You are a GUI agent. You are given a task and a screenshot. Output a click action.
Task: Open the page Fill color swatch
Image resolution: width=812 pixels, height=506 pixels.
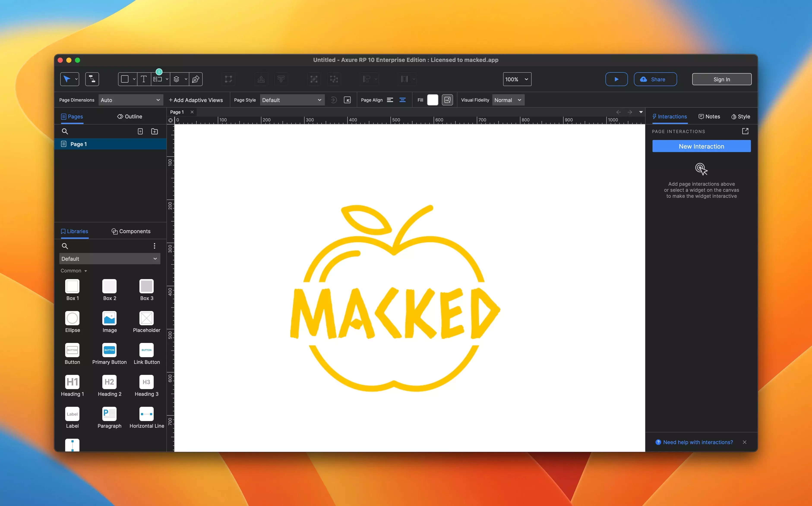click(432, 100)
